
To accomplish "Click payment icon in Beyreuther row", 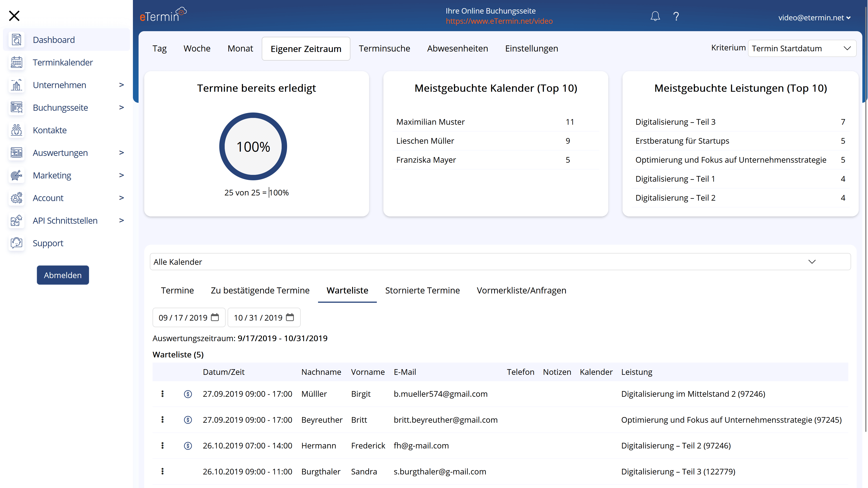I will 188,420.
